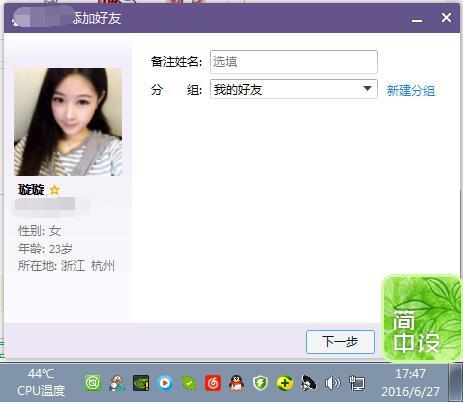
Task: Click the yellow star beside 璇璇
Action: tap(54, 190)
